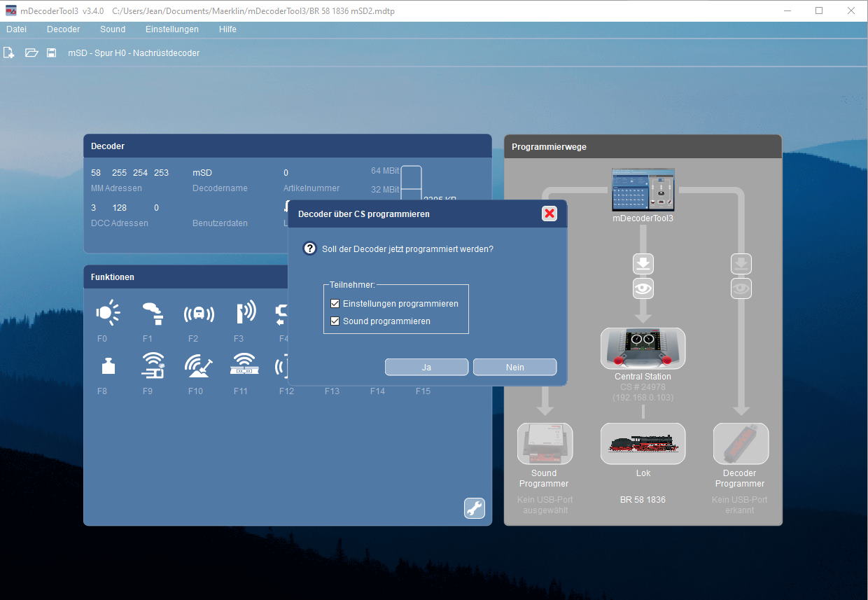Click the download arrow above Central Station
The height and width of the screenshot is (600, 868).
click(643, 264)
